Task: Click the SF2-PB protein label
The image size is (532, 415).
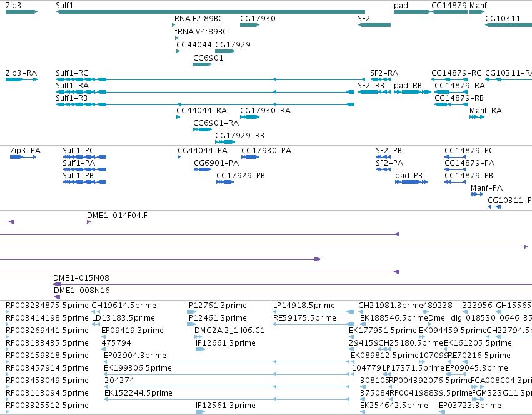Action: click(389, 151)
